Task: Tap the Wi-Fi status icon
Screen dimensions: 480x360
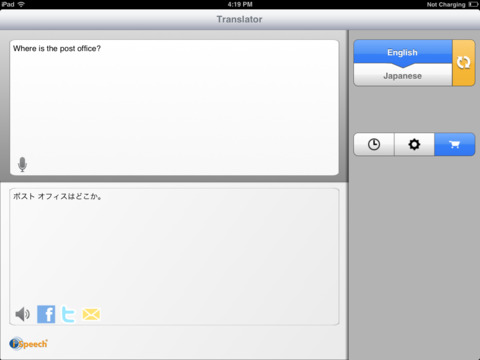Action: [21, 4]
